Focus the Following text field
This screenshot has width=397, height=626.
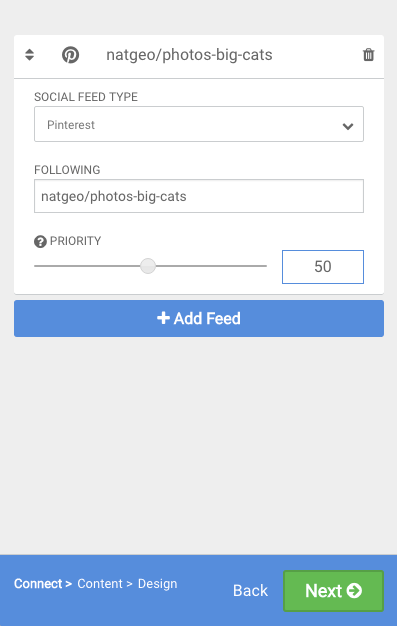tap(199, 196)
